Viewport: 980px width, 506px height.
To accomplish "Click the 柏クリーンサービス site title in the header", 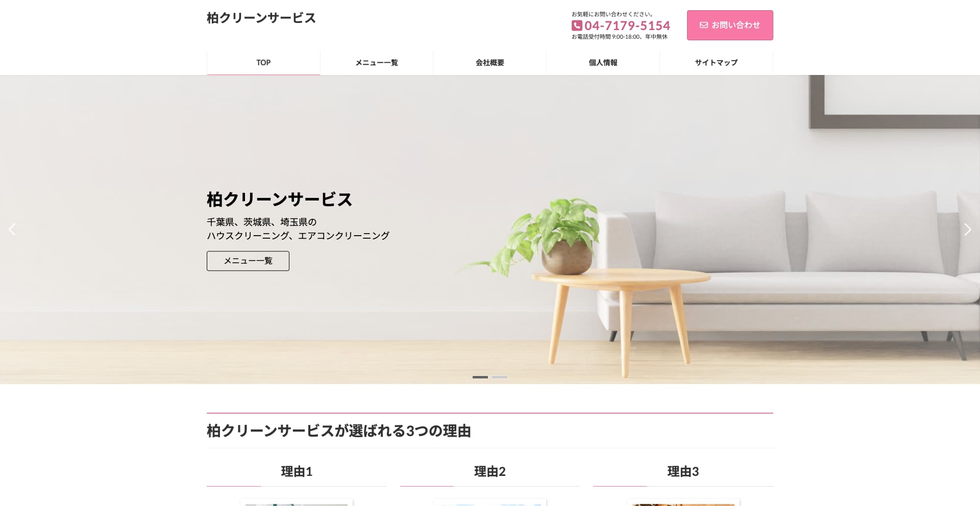I will click(x=261, y=18).
